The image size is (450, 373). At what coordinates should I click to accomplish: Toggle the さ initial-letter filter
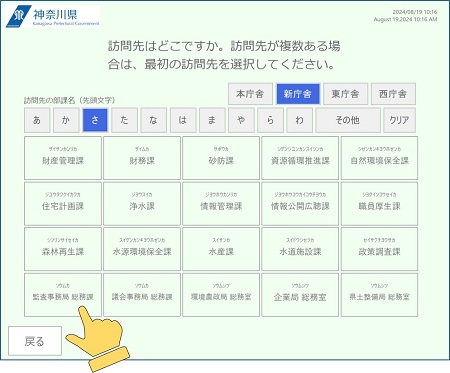(95, 120)
